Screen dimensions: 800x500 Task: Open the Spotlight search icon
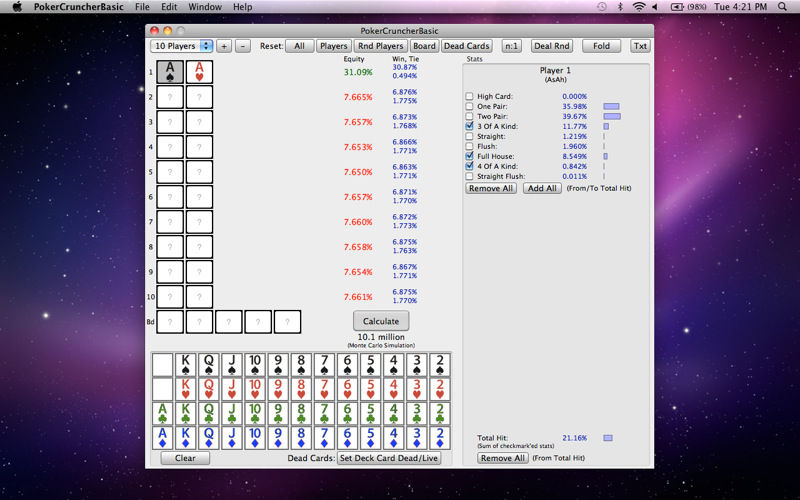point(782,7)
